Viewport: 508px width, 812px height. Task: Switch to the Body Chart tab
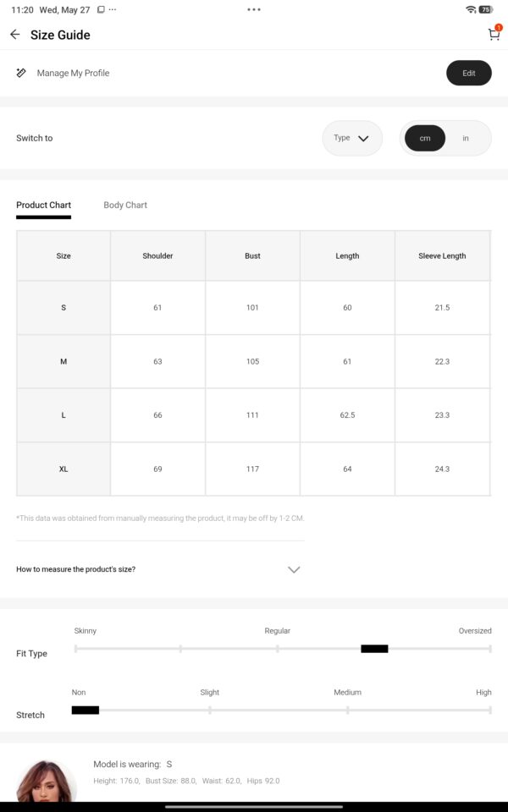point(125,205)
